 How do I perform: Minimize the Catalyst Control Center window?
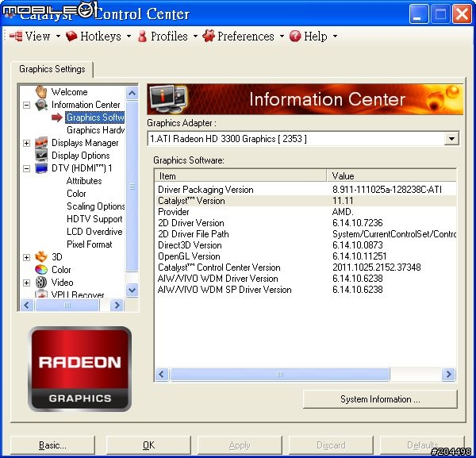coord(418,14)
